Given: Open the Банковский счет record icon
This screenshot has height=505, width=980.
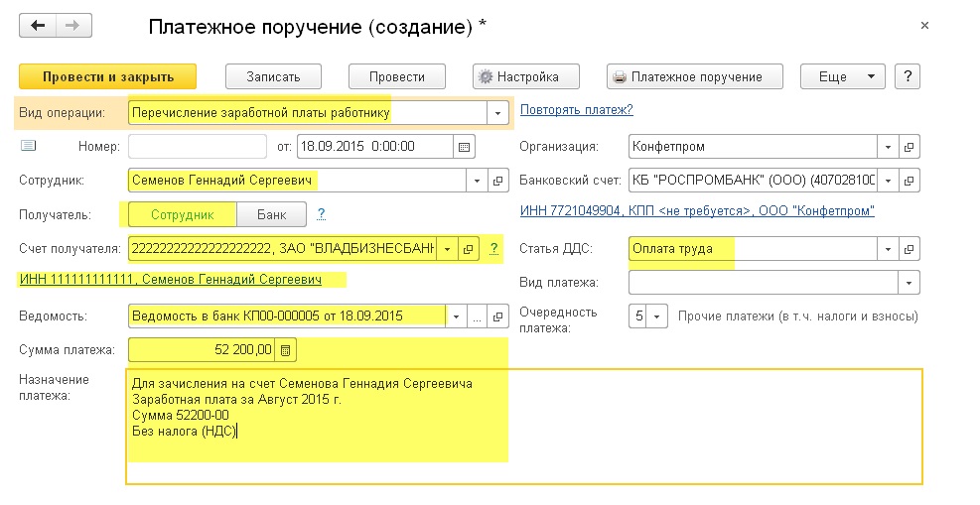Looking at the screenshot, I should click(910, 181).
